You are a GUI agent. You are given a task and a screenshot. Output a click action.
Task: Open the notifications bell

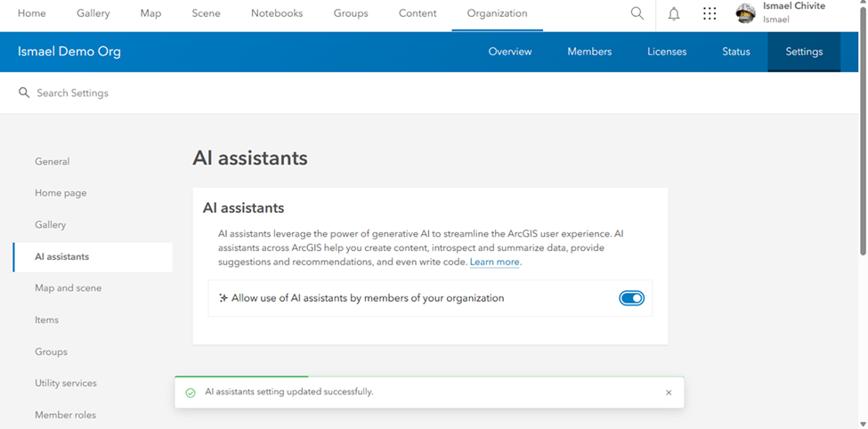point(674,13)
